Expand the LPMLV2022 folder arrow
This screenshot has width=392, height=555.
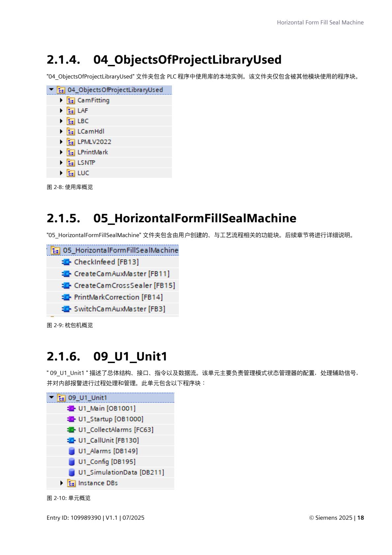coord(61,142)
